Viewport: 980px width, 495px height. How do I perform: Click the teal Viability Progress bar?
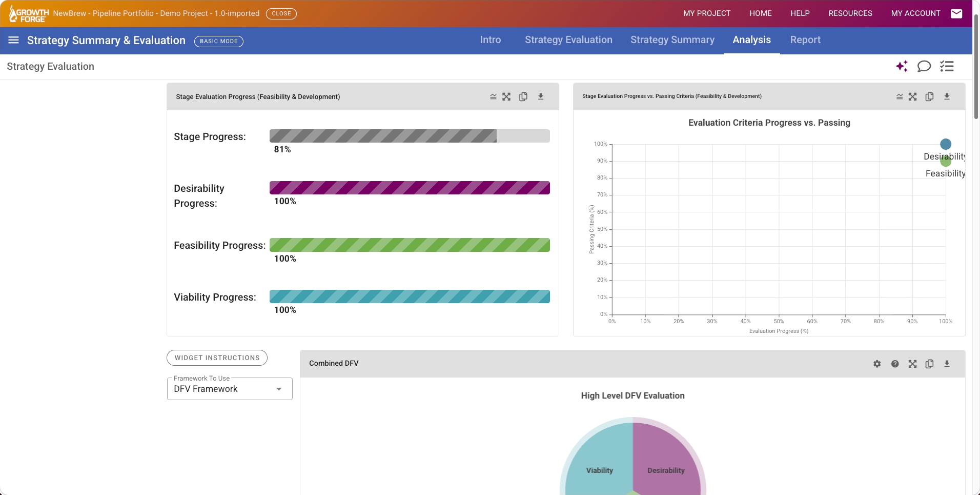410,296
